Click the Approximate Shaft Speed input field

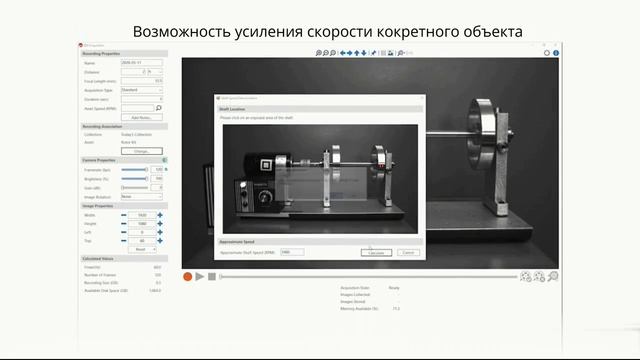(x=292, y=252)
